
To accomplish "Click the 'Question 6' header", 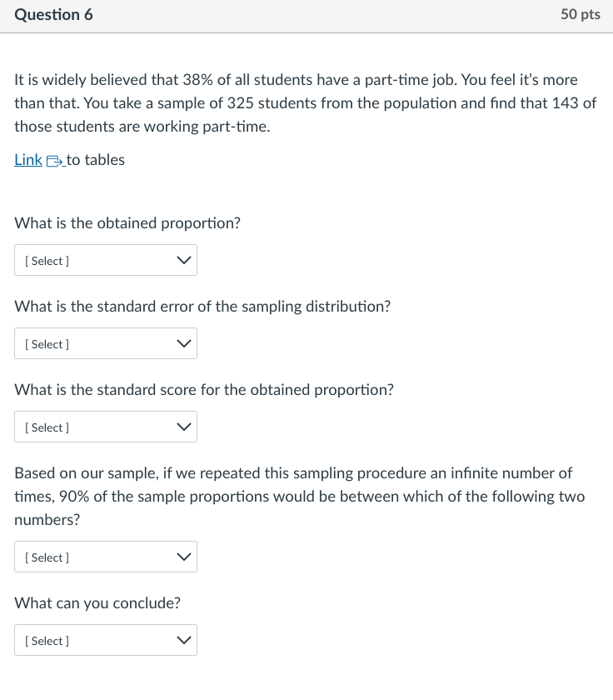I will click(53, 14).
